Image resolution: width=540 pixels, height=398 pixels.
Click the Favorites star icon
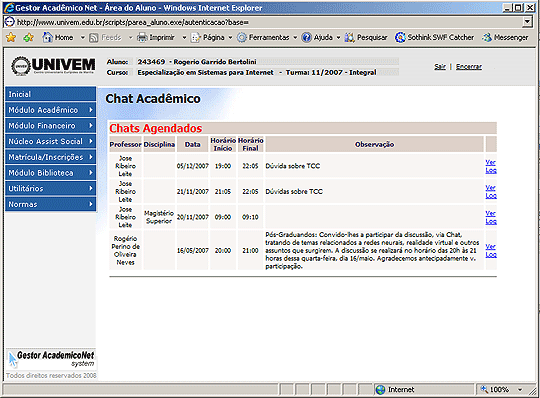[11, 37]
